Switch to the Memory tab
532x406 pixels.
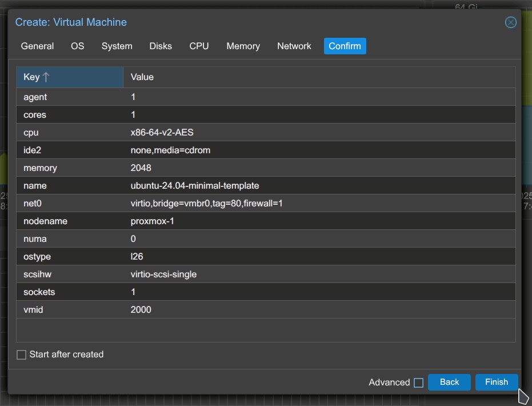click(x=243, y=46)
